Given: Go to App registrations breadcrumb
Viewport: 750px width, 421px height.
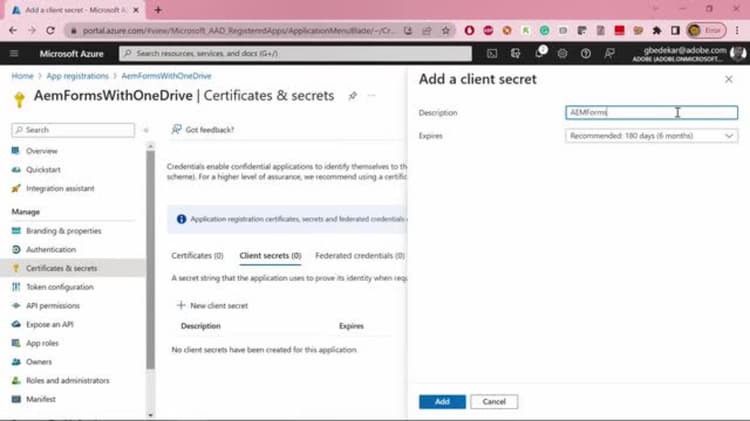Looking at the screenshot, I should 77,76.
